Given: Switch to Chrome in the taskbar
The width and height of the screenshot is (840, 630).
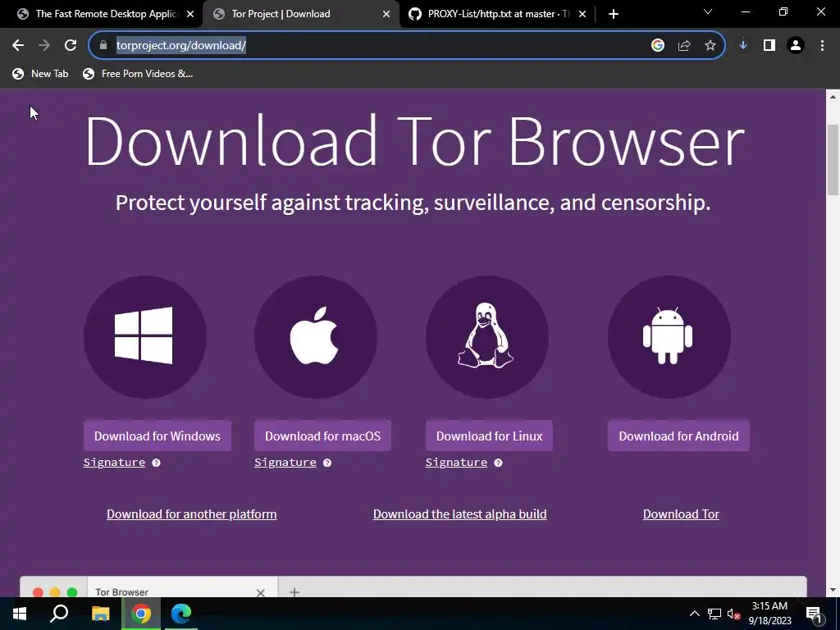Looking at the screenshot, I should click(141, 614).
